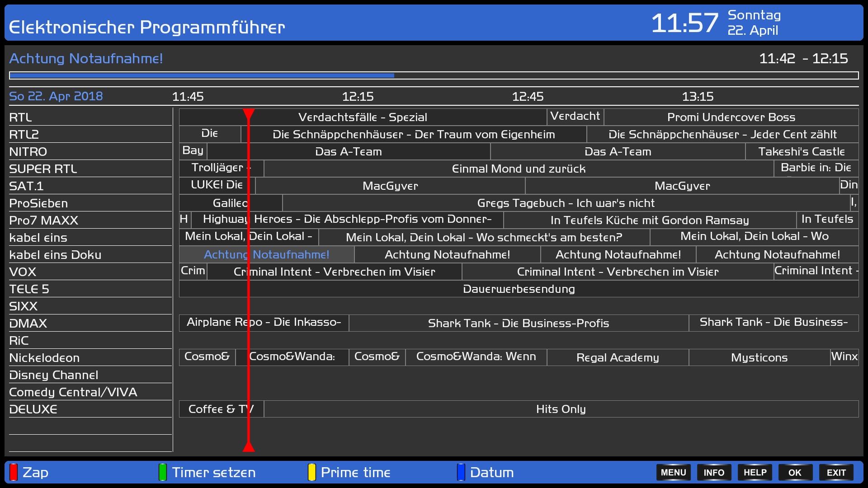Click the MENU key icon
Viewport: 868px width, 488px height.
673,472
